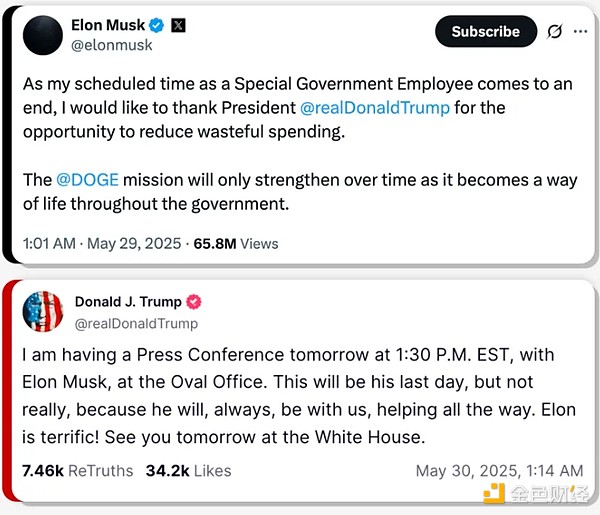Open the gray @realDonaldTrump handle under Trump's name

[136, 323]
